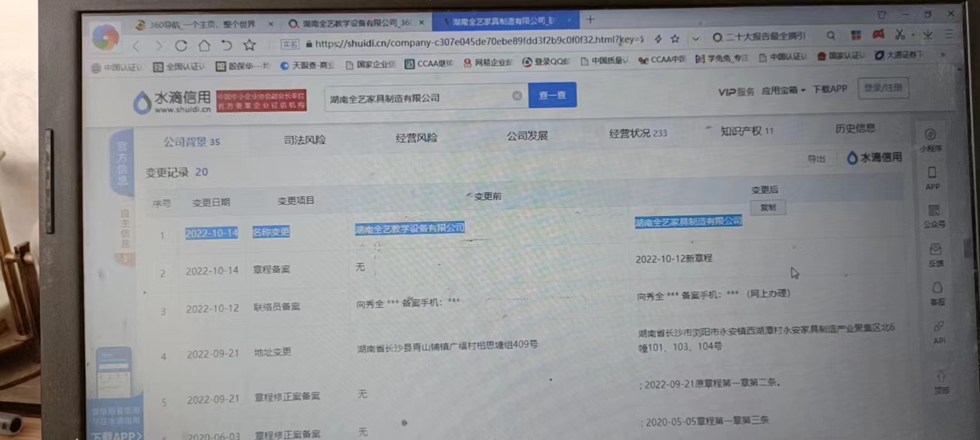Select the 经营状况 tab

638,133
